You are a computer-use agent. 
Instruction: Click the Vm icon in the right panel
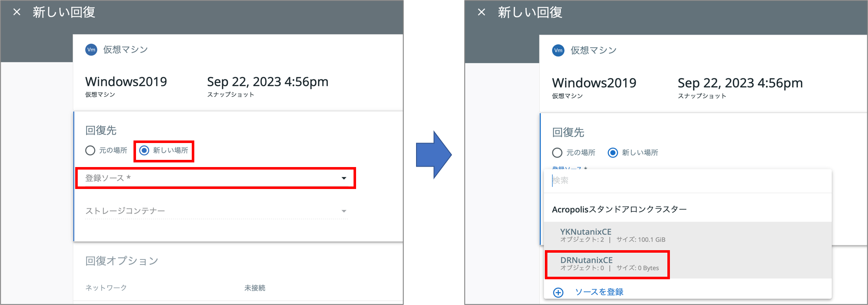point(558,51)
